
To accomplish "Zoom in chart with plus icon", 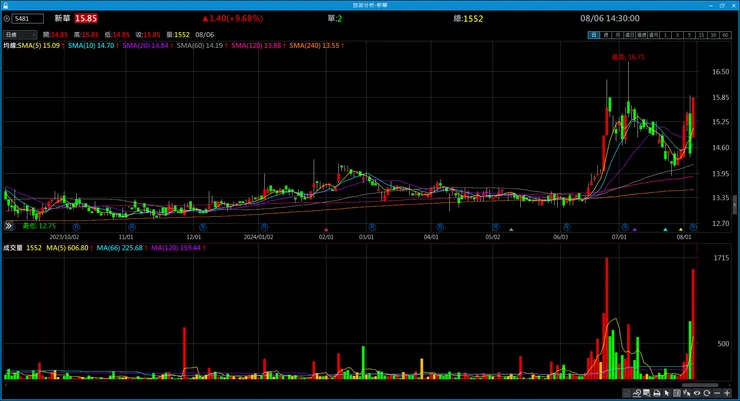I will [727, 393].
